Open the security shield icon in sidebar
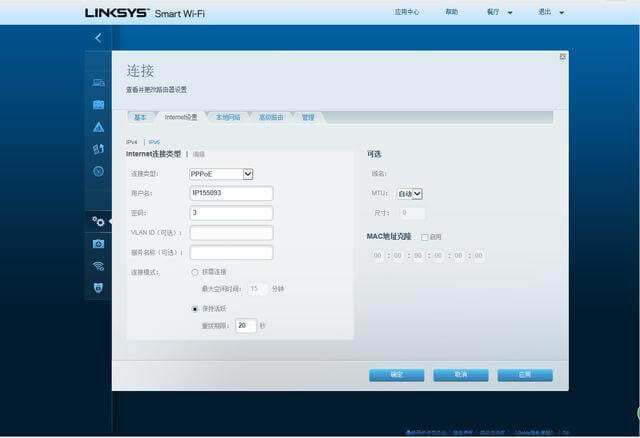Screen dimensions: 640x438 (98, 287)
